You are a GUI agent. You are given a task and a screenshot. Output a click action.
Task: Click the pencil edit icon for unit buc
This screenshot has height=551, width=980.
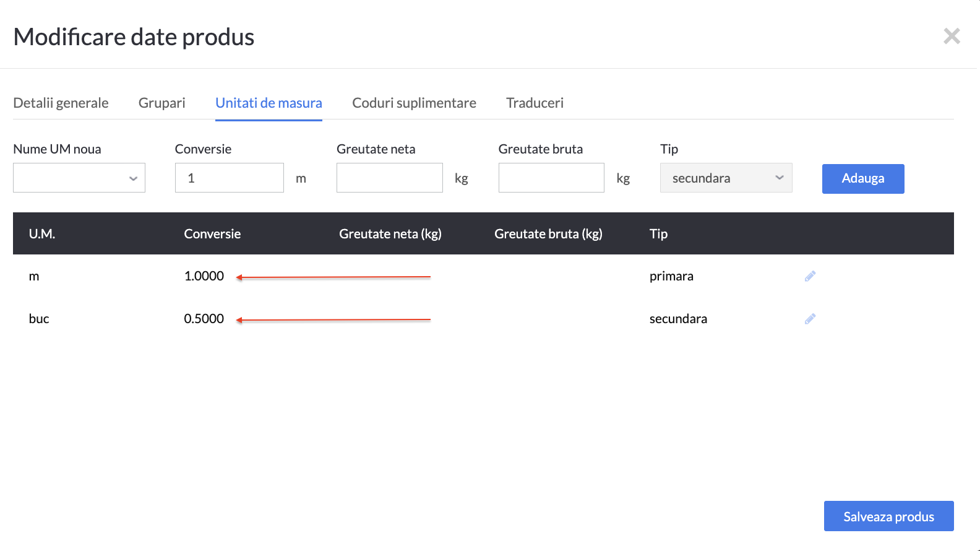[x=810, y=319]
